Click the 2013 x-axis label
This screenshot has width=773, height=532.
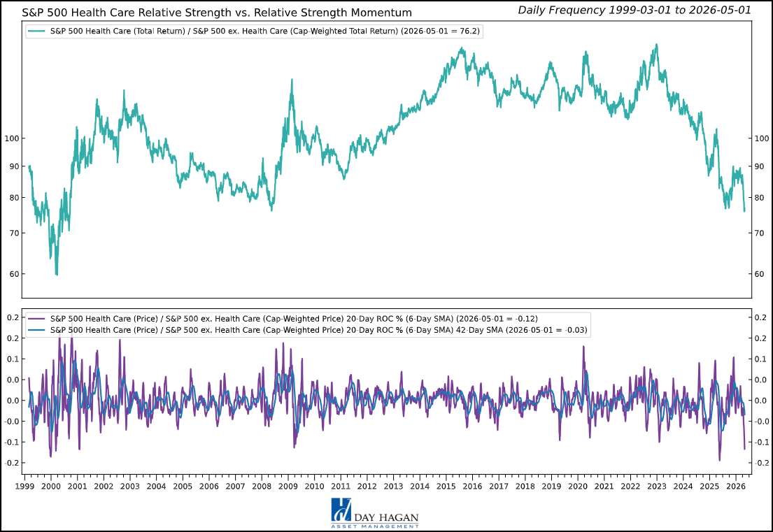393,486
